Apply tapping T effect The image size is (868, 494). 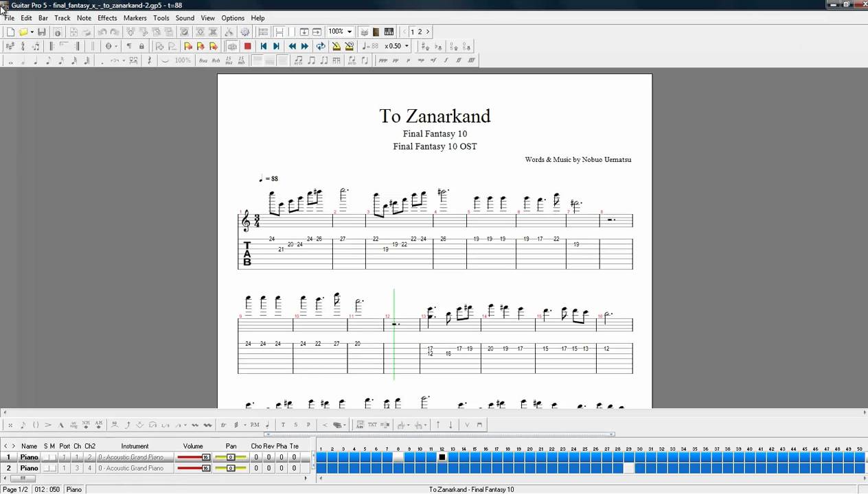(x=283, y=425)
